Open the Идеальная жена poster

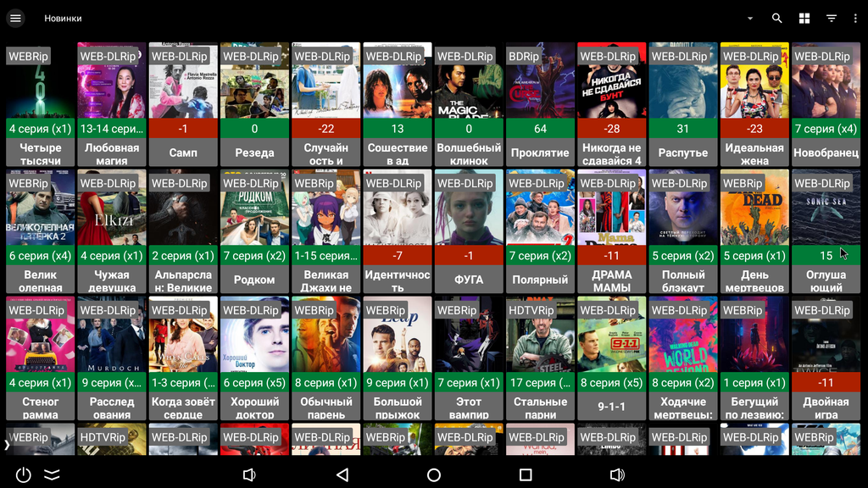pos(754,80)
